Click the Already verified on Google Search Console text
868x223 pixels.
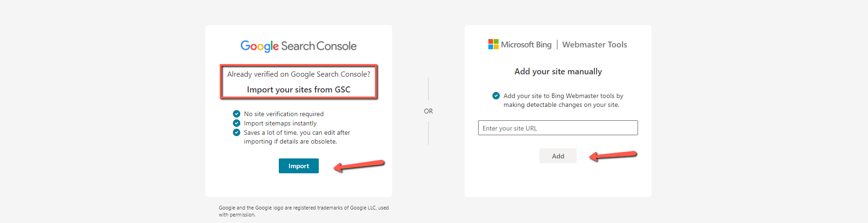(x=299, y=74)
